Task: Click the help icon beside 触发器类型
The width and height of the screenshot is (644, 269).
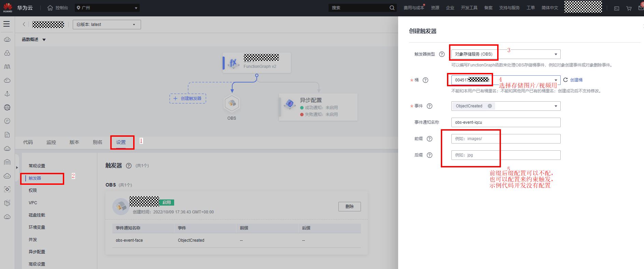Action: 442,54
